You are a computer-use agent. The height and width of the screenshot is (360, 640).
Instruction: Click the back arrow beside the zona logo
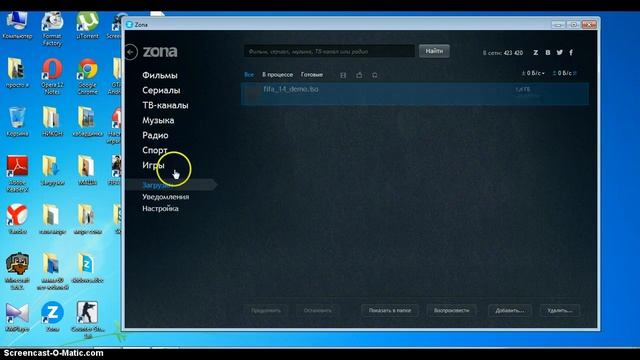131,52
